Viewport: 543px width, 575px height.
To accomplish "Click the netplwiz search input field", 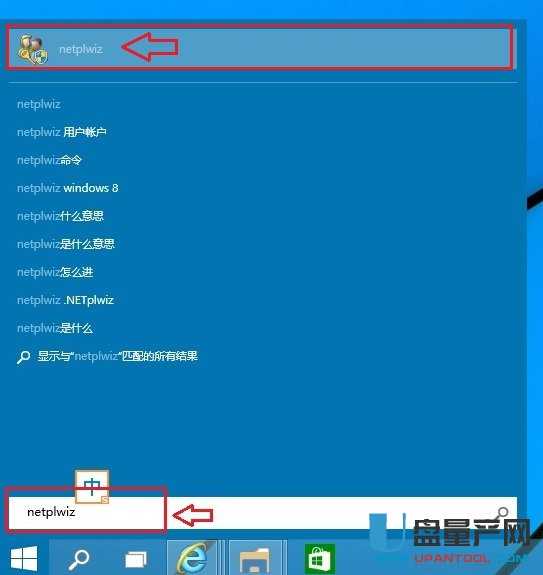I will click(263, 512).
